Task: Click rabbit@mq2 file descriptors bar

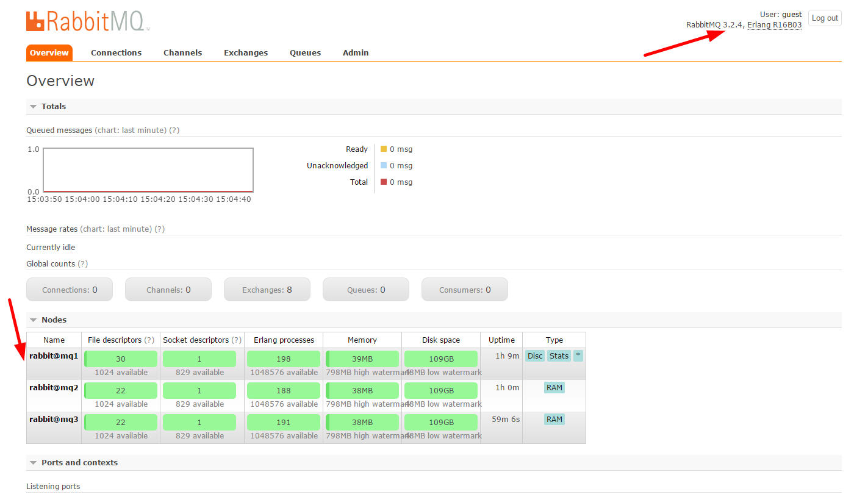Action: pyautogui.click(x=121, y=390)
